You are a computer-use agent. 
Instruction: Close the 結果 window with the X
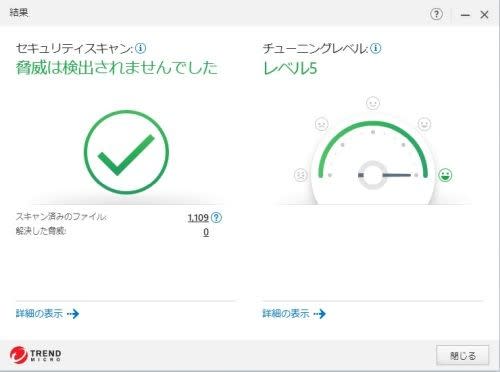[x=484, y=15]
